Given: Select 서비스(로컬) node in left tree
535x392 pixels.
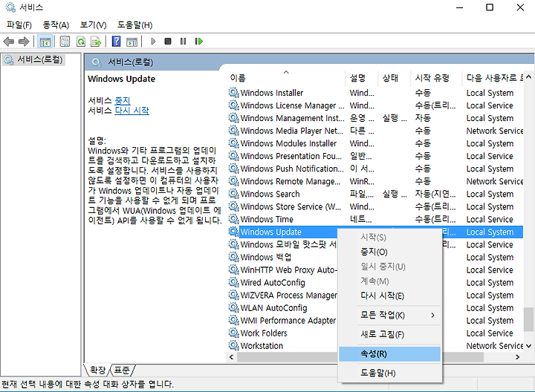Looking at the screenshot, I should pos(33,60).
